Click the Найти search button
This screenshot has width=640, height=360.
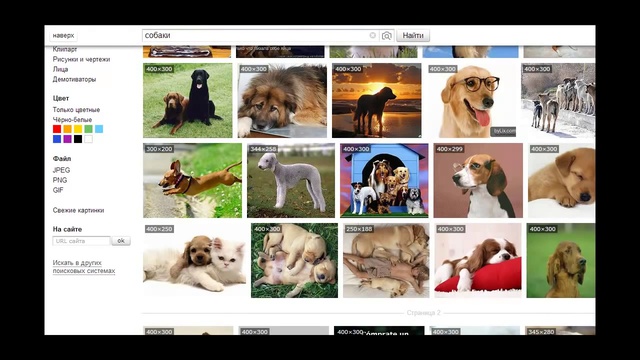(x=413, y=36)
